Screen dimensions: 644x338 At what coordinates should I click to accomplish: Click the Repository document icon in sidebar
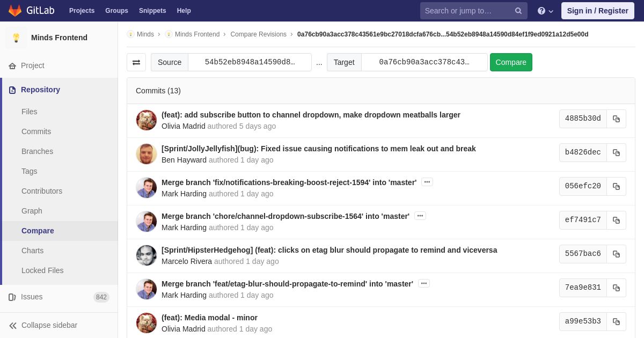[12, 90]
